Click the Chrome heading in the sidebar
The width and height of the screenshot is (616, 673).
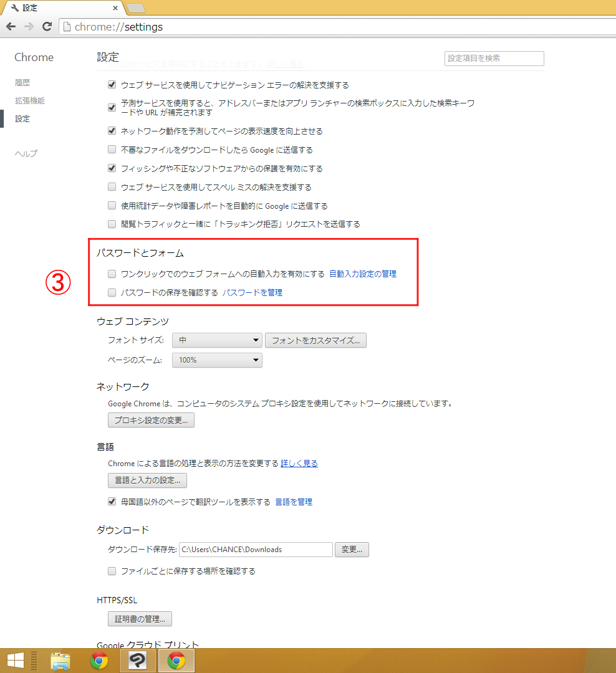point(34,57)
